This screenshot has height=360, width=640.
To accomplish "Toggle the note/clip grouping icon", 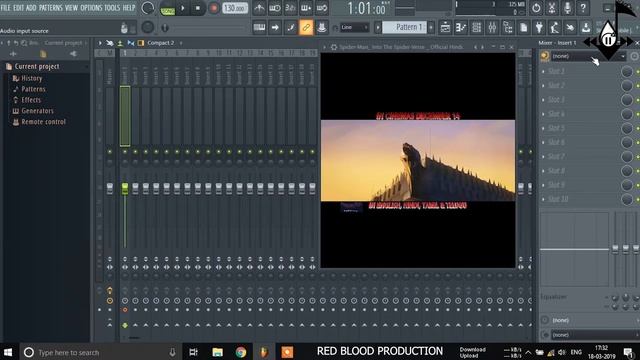I will [290, 27].
